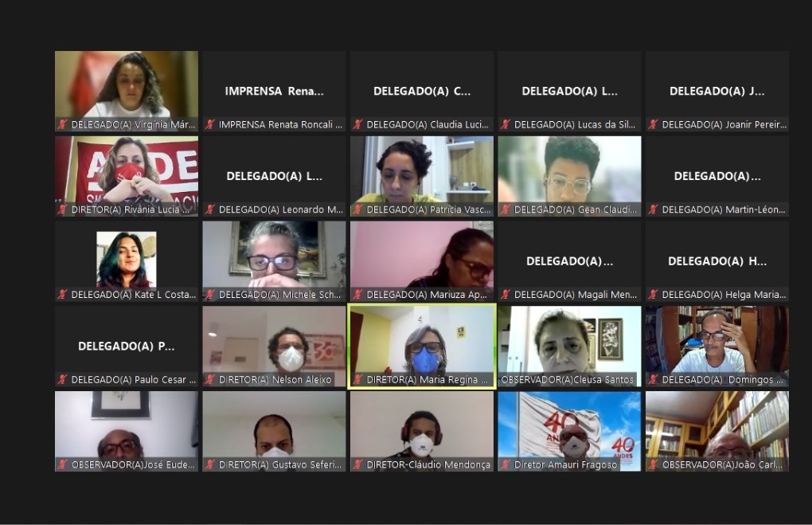Click muted mic icon on Renata Roncali tile
This screenshot has height=525, width=812.
point(210,124)
